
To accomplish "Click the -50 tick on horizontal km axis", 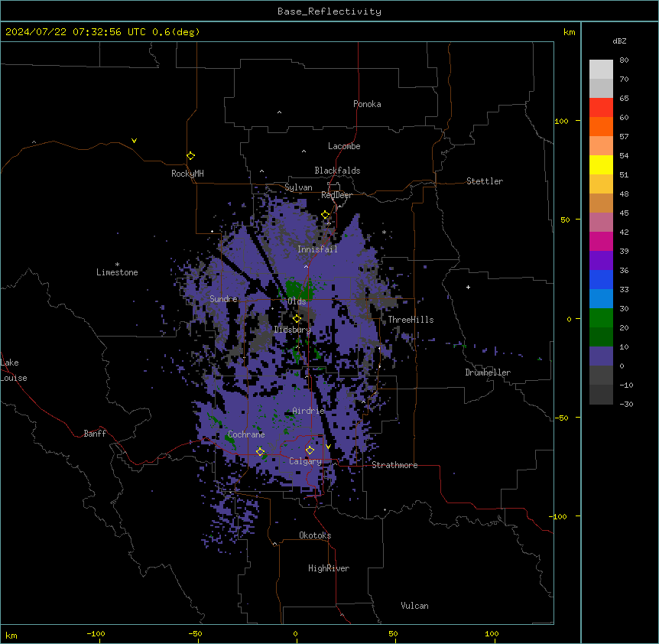I will pyautogui.click(x=195, y=633).
